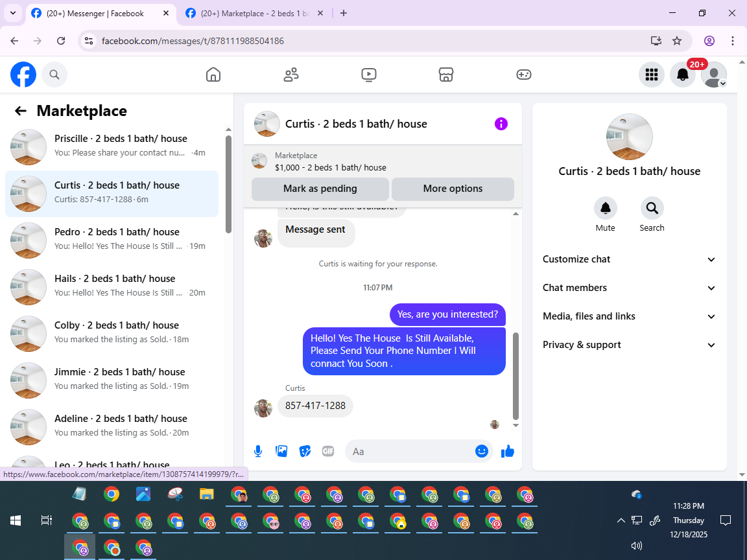Open the Facebook search magnifier
Screen dimensions: 747x560
(54, 75)
